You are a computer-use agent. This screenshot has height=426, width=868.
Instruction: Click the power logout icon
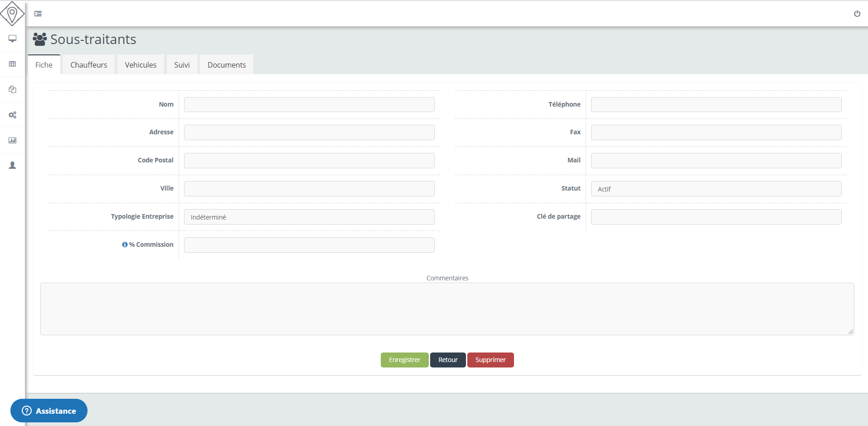857,14
